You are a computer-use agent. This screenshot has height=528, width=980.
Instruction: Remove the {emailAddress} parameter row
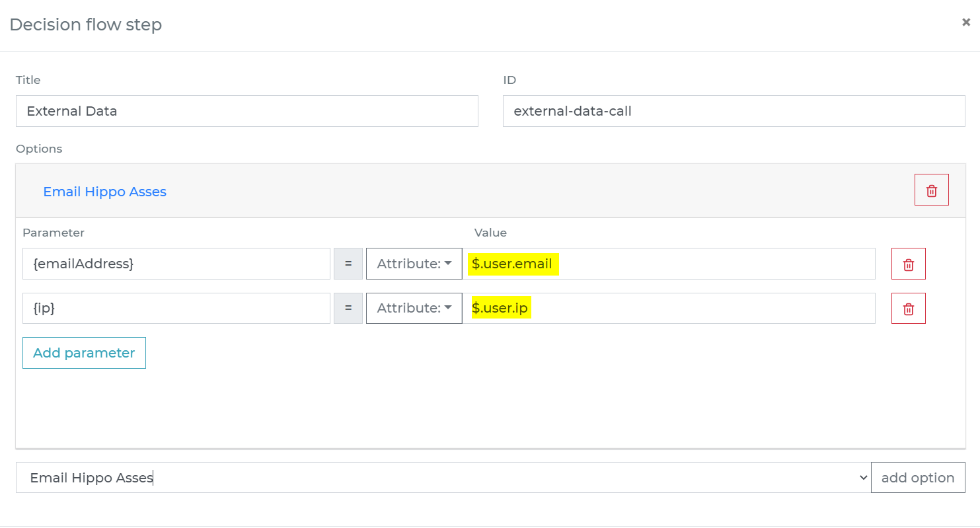908,264
